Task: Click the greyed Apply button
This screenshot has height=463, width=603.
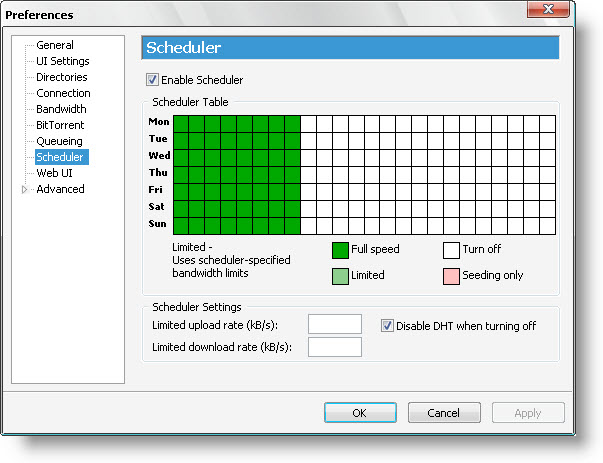Action: tap(528, 413)
